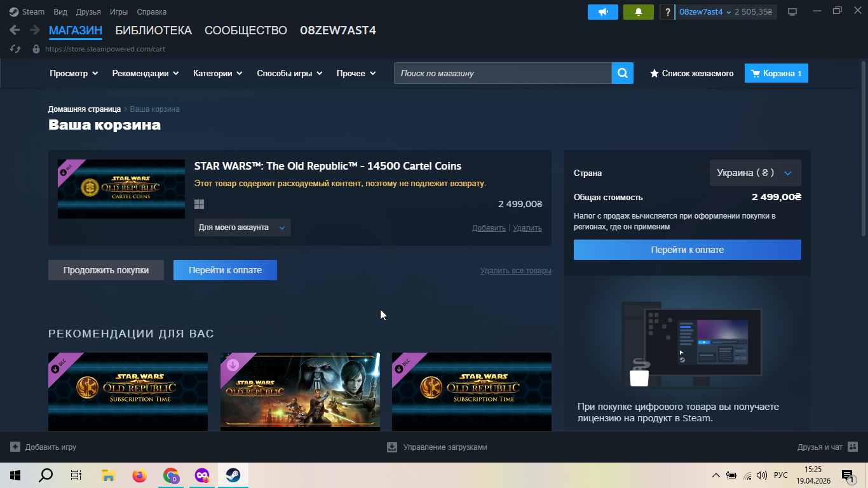Viewport: 868px width, 488px height.
Task: Open the announcements megaphone button
Action: click(603, 11)
